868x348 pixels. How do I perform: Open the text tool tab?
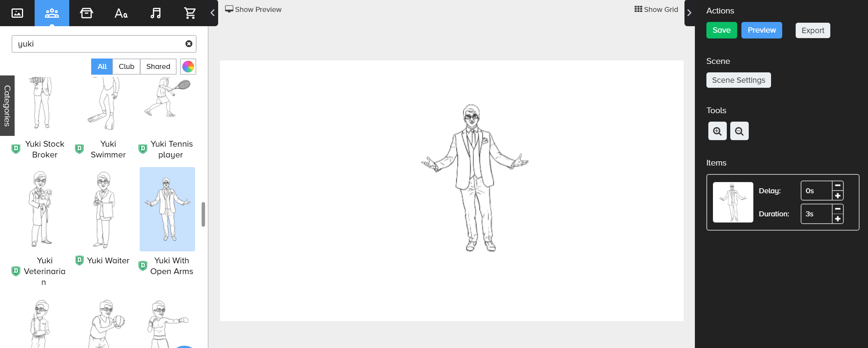(x=121, y=13)
